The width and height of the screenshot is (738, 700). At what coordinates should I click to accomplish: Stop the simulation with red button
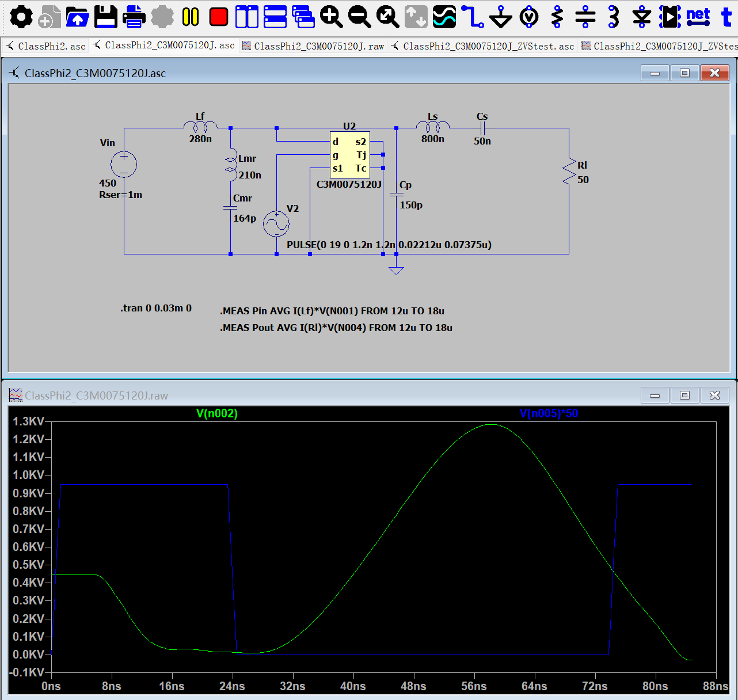[219, 17]
